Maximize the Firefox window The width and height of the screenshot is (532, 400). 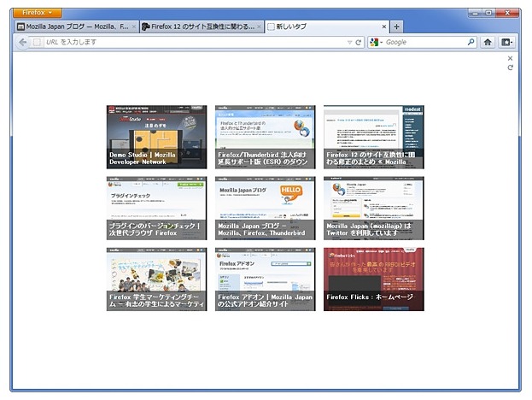coord(488,13)
